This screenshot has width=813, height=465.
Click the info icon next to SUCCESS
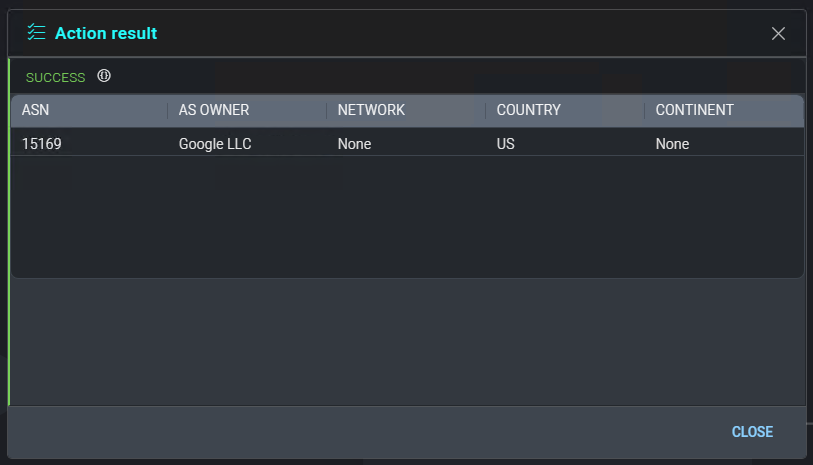[104, 77]
